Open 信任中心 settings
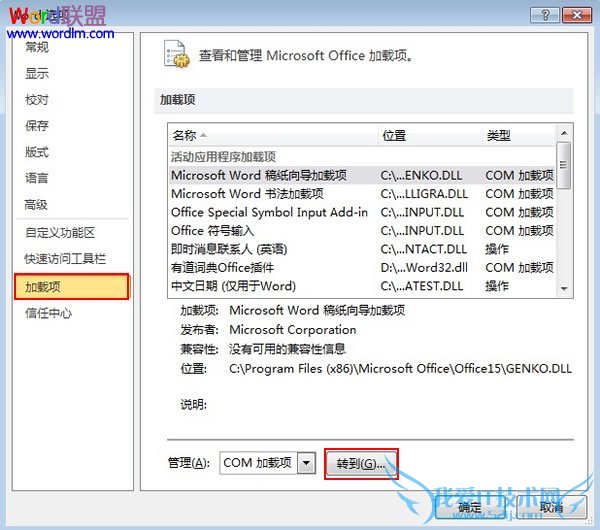Image resolution: width=600 pixels, height=530 pixels. [x=49, y=313]
